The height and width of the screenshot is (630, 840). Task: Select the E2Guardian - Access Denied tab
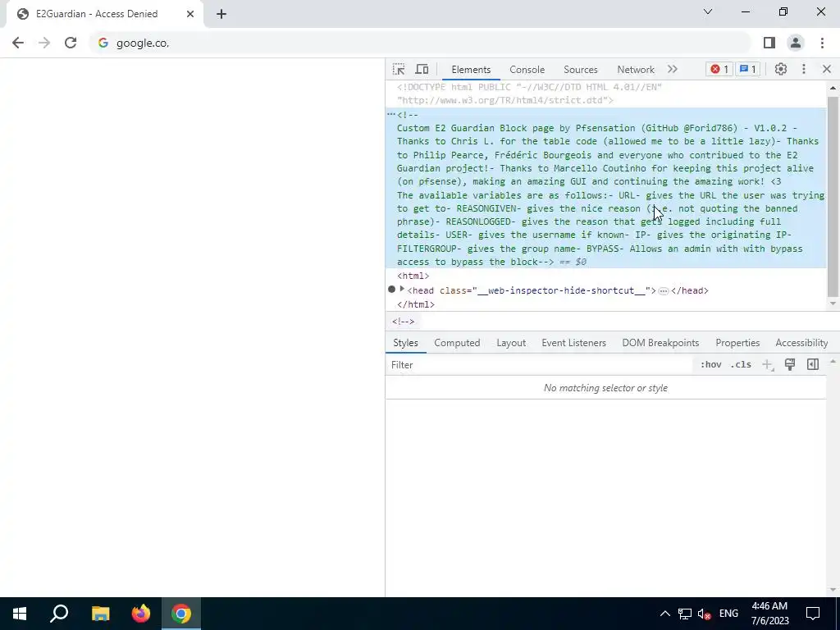104,14
